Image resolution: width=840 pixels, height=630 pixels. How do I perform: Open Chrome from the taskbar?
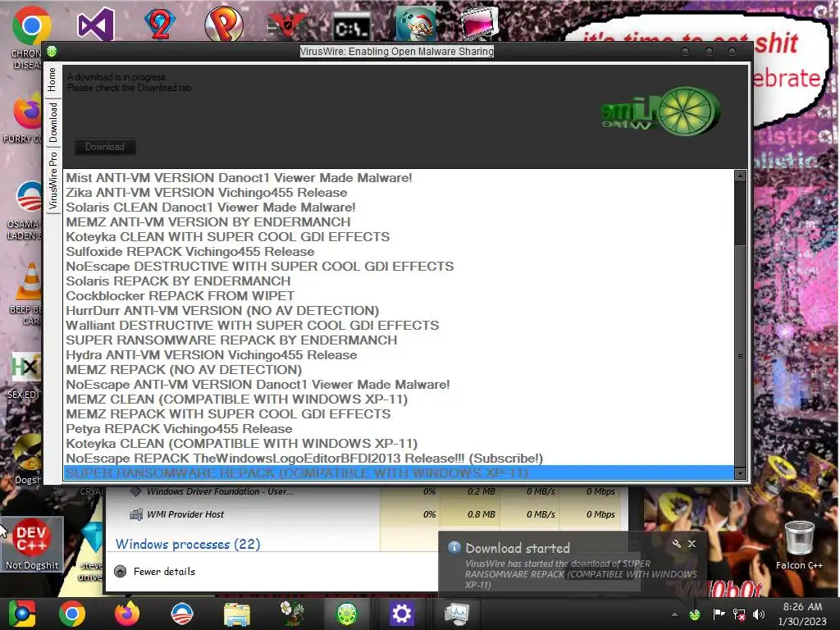tap(72, 614)
